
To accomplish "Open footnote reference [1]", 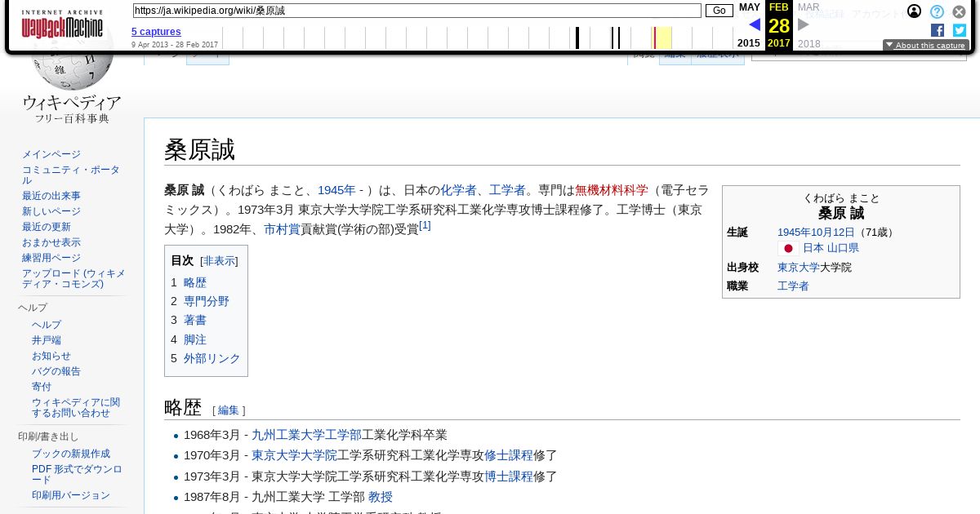I will pyautogui.click(x=425, y=226).
